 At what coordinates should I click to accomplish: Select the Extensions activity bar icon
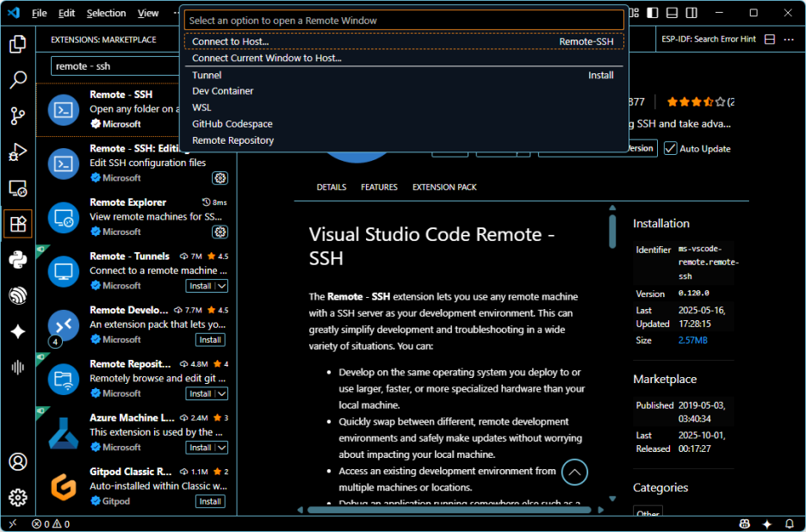(18, 224)
